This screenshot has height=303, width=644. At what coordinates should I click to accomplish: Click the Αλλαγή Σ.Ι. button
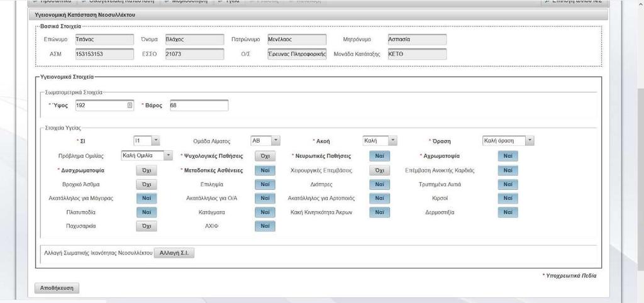(x=174, y=253)
